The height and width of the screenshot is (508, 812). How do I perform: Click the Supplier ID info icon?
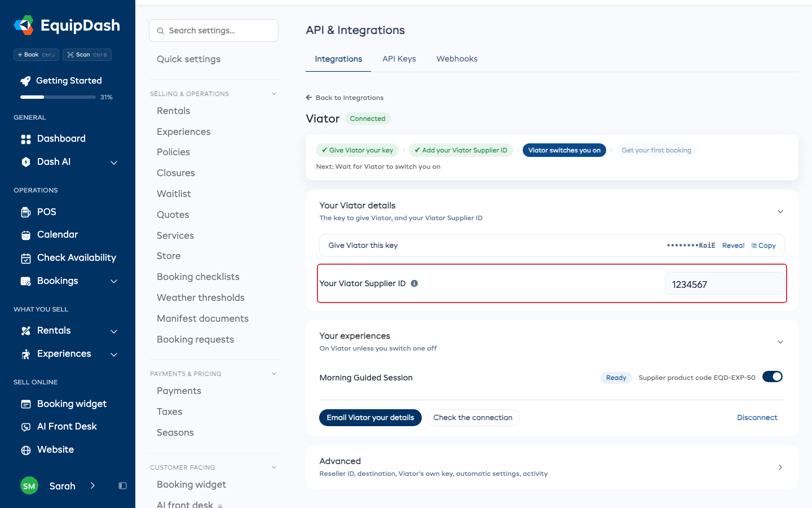coord(414,283)
